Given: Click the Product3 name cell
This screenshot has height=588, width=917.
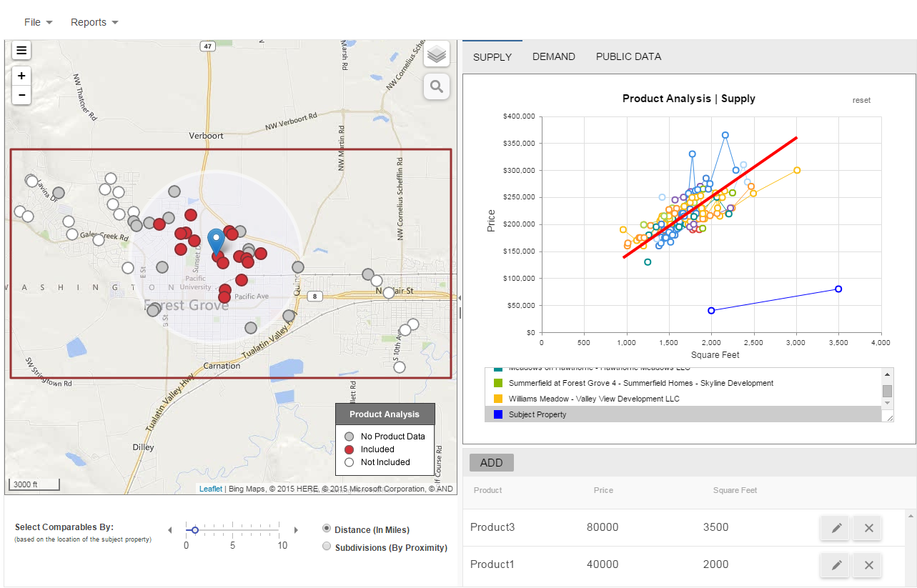Looking at the screenshot, I should click(492, 527).
